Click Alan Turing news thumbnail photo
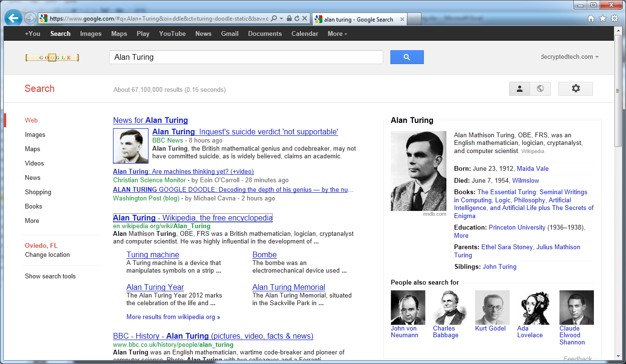The height and width of the screenshot is (364, 626). pos(131,146)
